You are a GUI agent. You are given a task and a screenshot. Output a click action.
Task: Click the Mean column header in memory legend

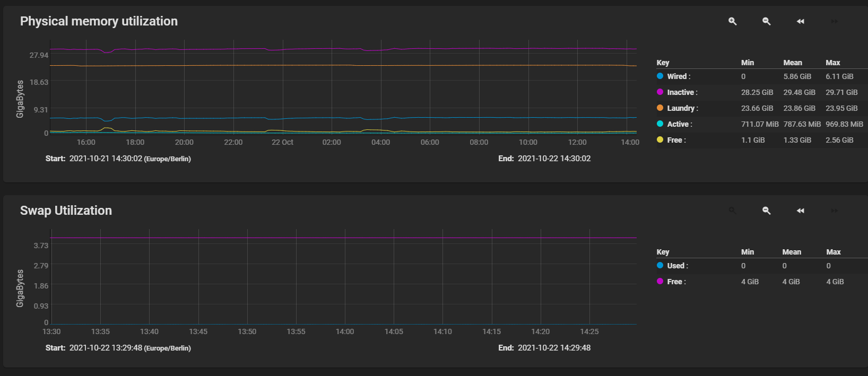[x=793, y=63]
